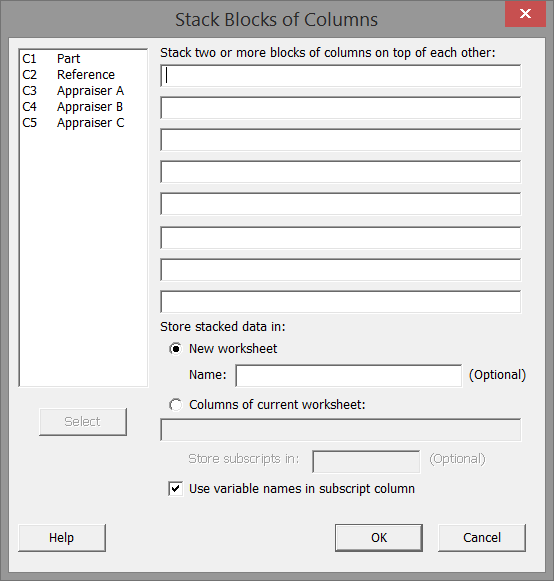Click the worksheet Name text box
The height and width of the screenshot is (581, 554).
click(x=349, y=376)
